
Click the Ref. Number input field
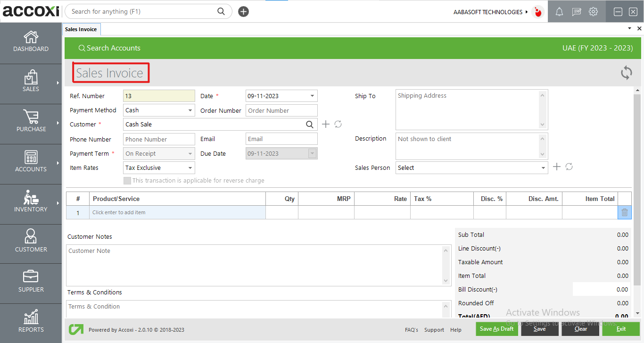158,96
